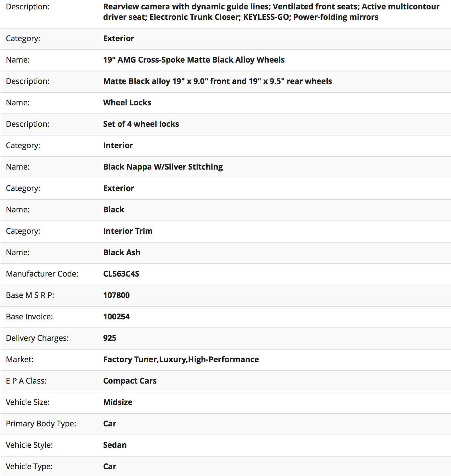Viewport: 451px width, 476px height.
Task: Click the Manufacturer Code label
Action: point(42,274)
